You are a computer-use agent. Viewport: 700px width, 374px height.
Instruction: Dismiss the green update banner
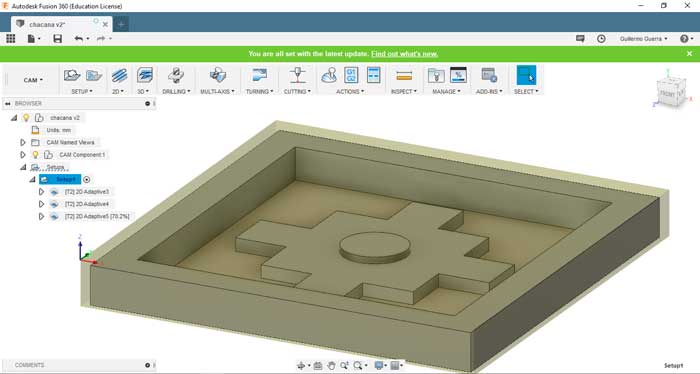(689, 54)
